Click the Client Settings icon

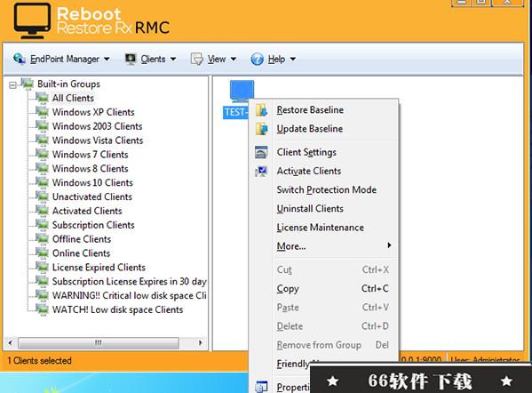pyautogui.click(x=261, y=152)
